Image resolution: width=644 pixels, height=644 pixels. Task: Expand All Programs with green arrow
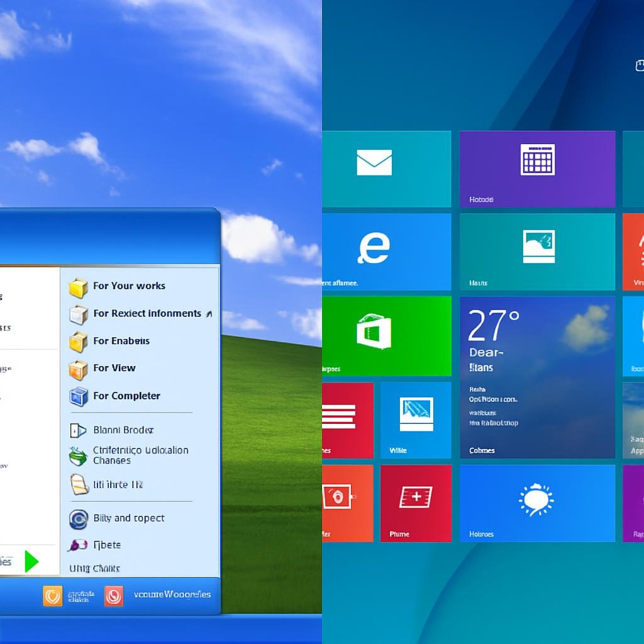[x=31, y=561]
